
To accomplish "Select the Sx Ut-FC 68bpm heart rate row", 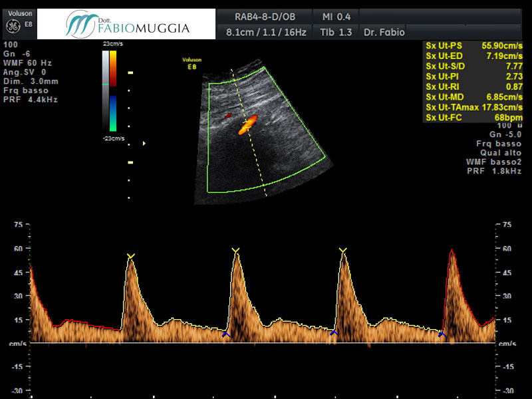I will coord(473,118).
